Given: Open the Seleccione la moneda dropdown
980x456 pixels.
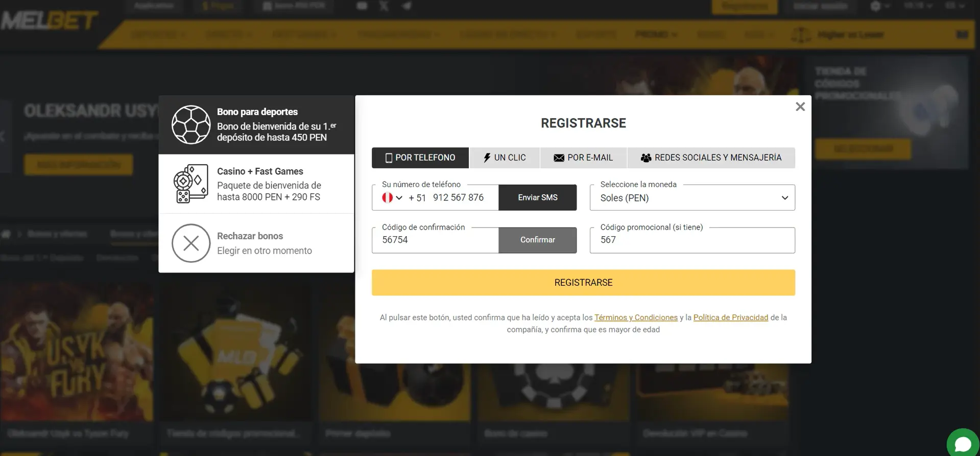Looking at the screenshot, I should [x=692, y=197].
